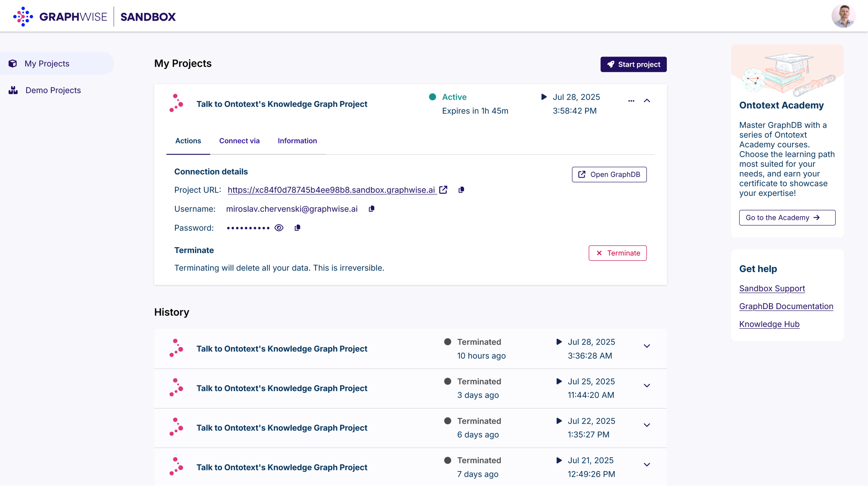868x486 pixels.
Task: Expand the history project from Jul 21, 2025
Action: click(647, 465)
